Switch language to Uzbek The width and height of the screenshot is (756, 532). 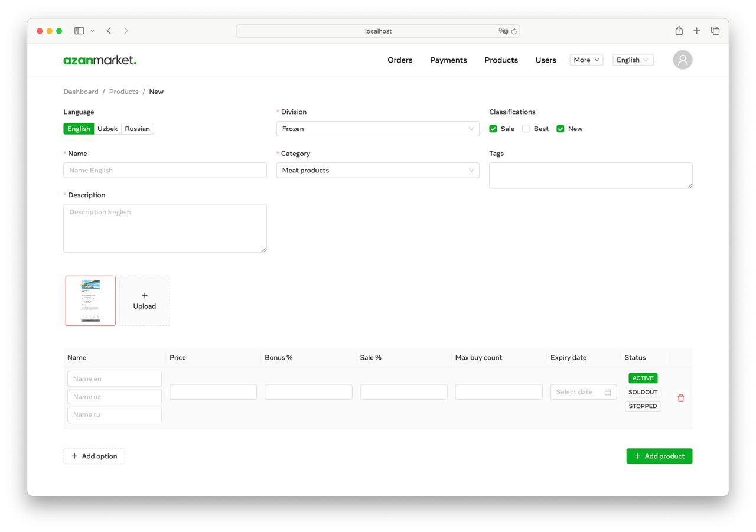point(107,128)
